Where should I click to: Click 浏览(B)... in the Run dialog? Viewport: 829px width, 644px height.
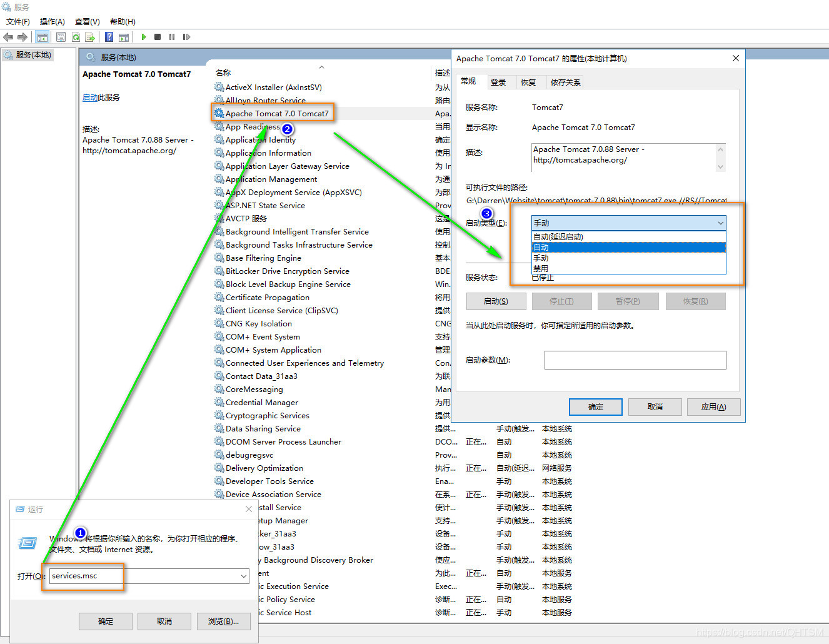click(x=223, y=621)
